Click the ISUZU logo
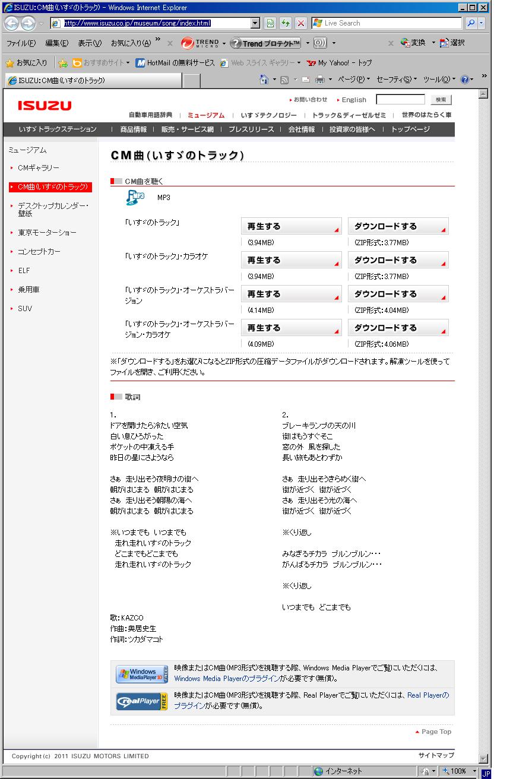The image size is (532, 779). tap(45, 106)
